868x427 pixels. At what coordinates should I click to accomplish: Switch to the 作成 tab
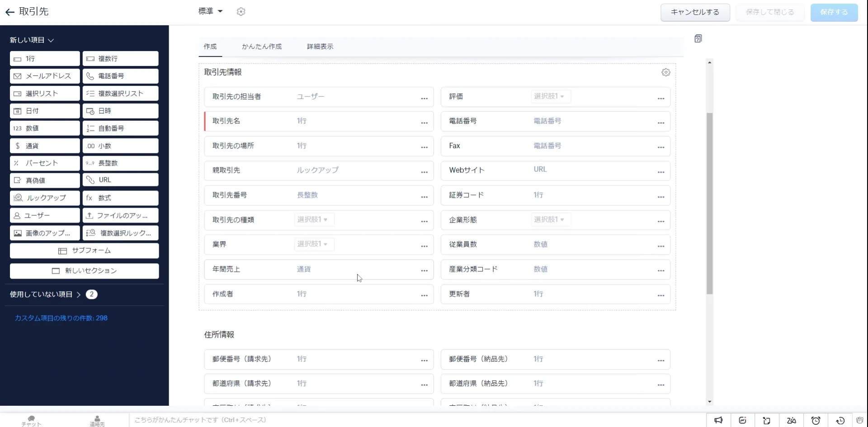click(x=210, y=47)
